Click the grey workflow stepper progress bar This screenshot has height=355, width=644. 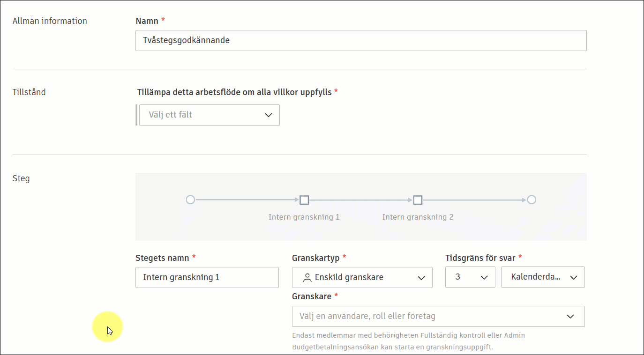[361, 207]
